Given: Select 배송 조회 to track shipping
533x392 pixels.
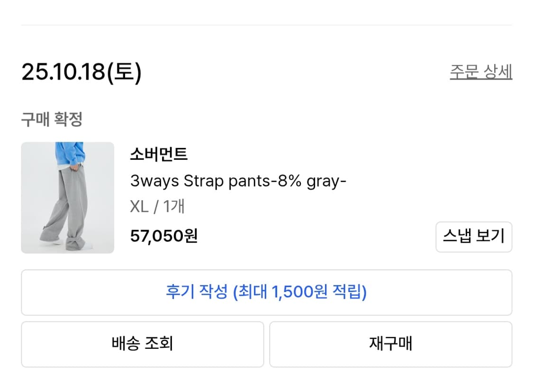Looking at the screenshot, I should tap(142, 344).
